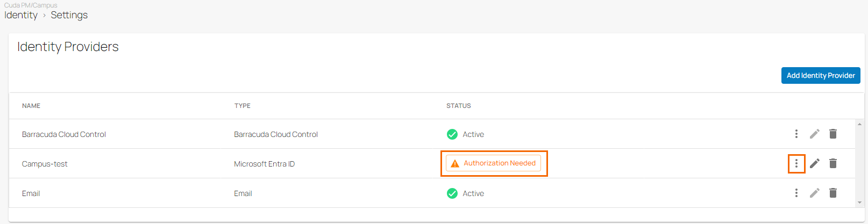The image size is (868, 224).
Task: Edit the Barracuda Cloud Control provider
Action: 815,134
